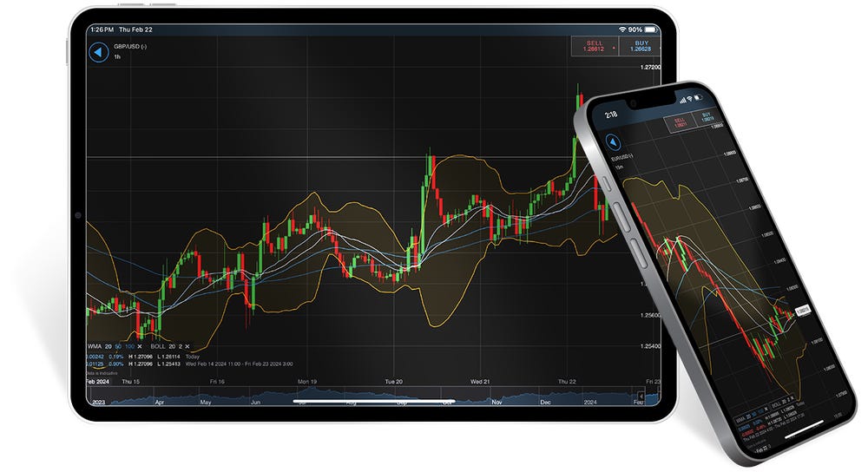Tap the phone SELL price button

click(680, 123)
